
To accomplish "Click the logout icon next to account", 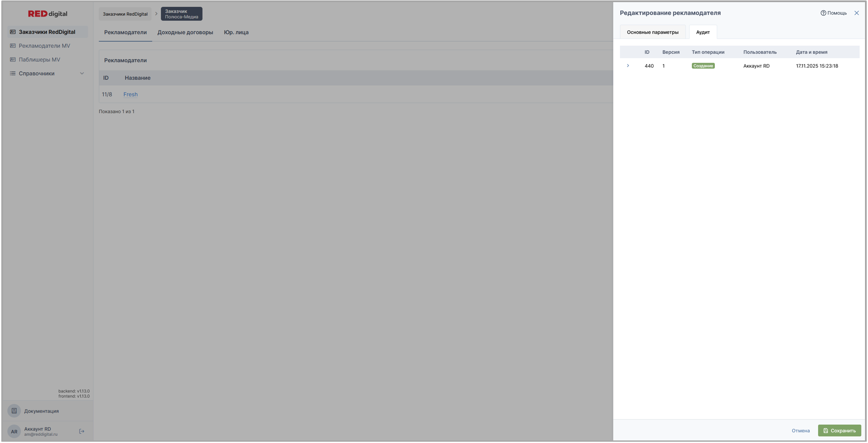I will [81, 431].
